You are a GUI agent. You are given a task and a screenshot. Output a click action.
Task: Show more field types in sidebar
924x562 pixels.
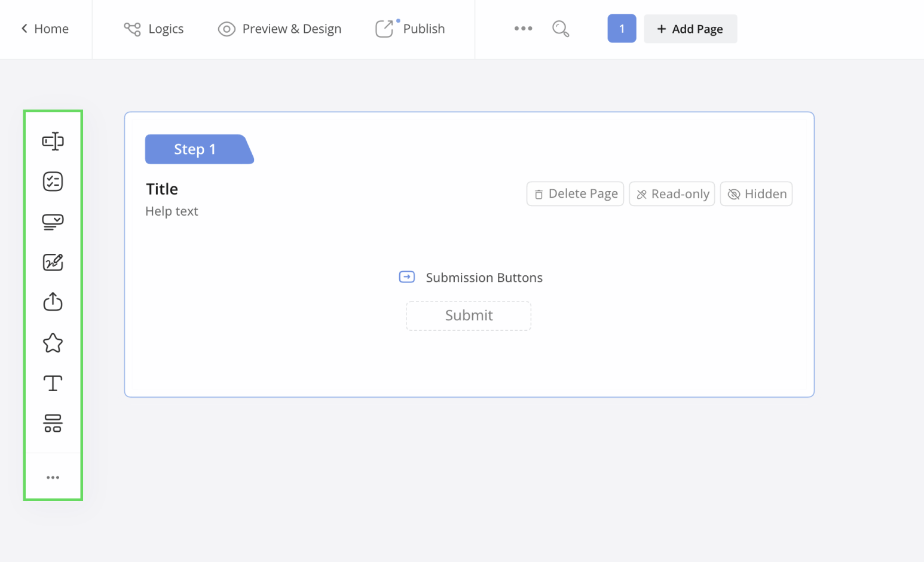(x=53, y=477)
